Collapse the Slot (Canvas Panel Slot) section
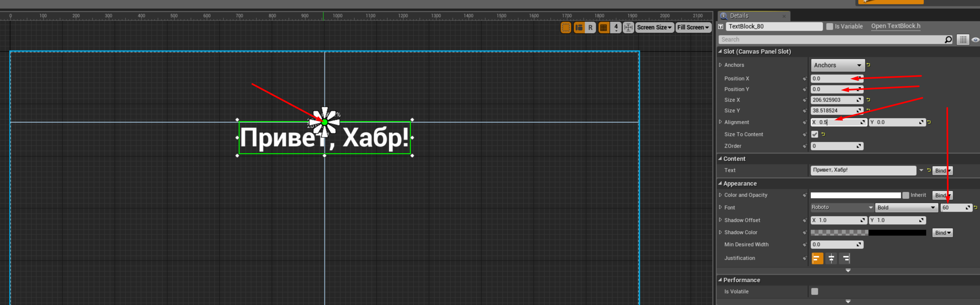 coord(720,51)
